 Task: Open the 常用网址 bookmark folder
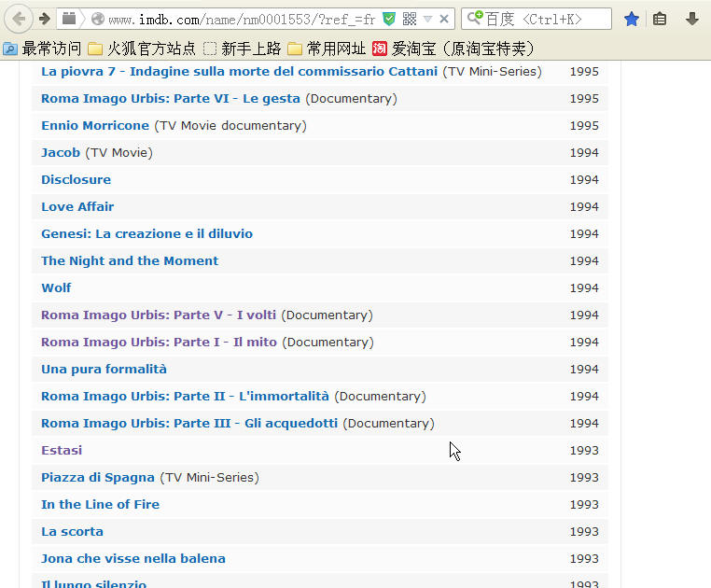click(327, 49)
